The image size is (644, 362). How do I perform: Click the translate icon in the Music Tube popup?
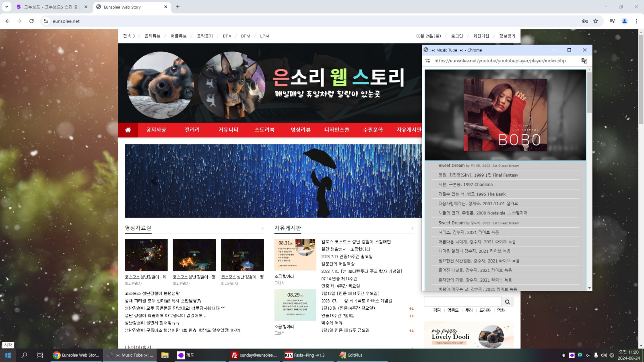[584, 61]
